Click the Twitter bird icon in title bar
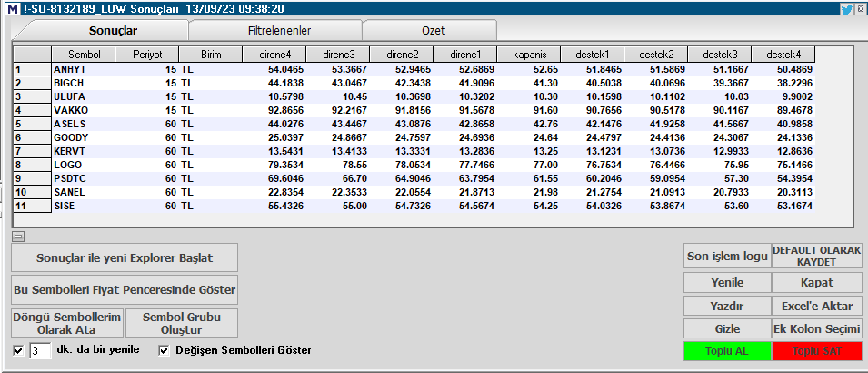This screenshot has height=373, width=868. tap(846, 9)
